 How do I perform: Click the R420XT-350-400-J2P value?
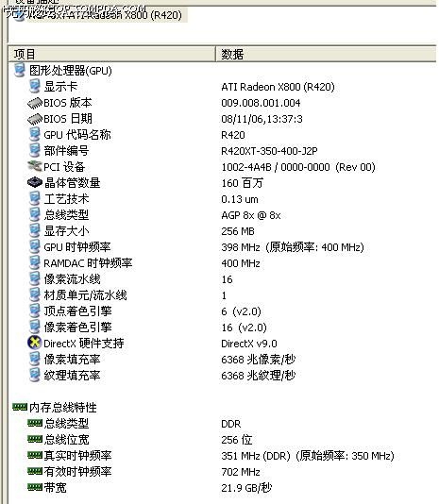(269, 151)
